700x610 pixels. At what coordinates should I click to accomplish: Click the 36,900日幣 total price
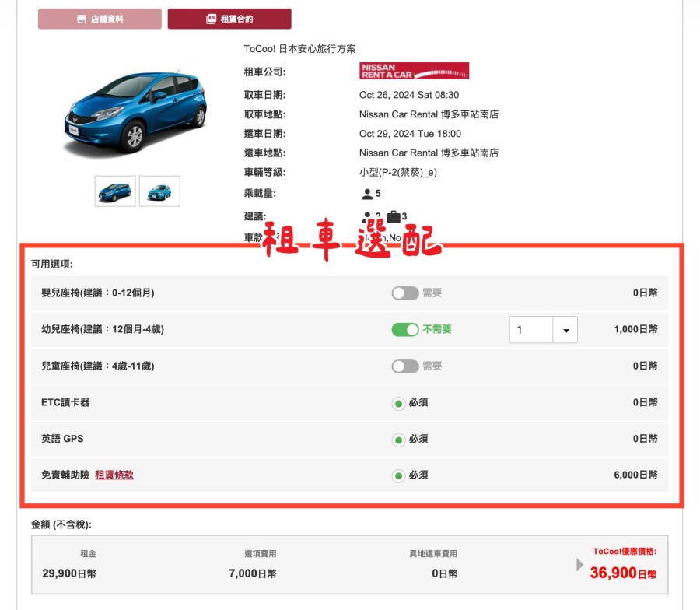pos(623,573)
